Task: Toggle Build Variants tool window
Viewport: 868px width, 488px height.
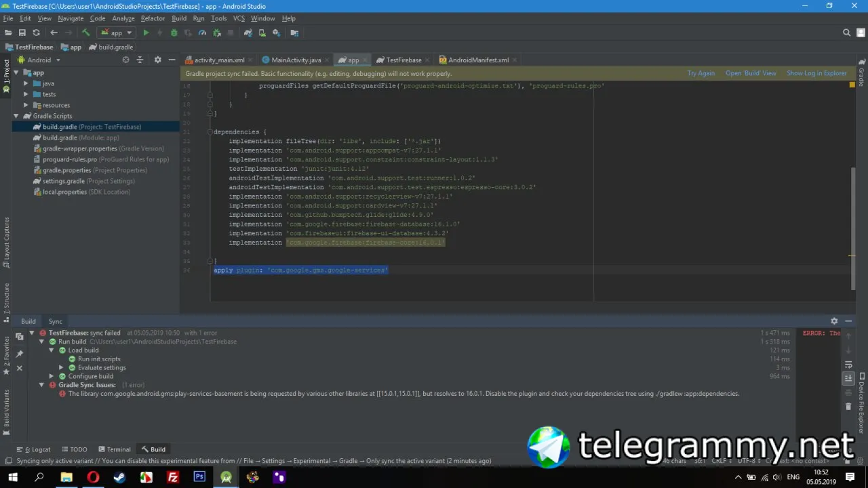Action: coord(6,412)
